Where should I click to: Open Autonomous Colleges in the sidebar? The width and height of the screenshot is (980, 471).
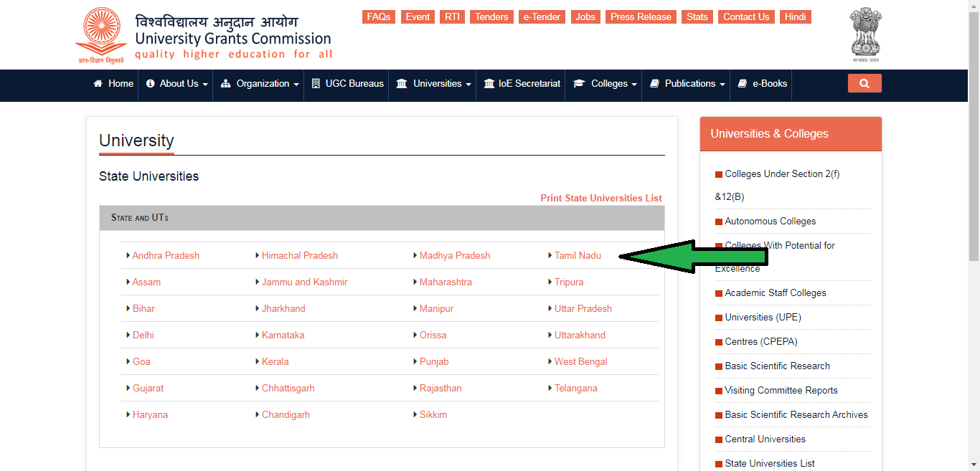pyautogui.click(x=770, y=222)
